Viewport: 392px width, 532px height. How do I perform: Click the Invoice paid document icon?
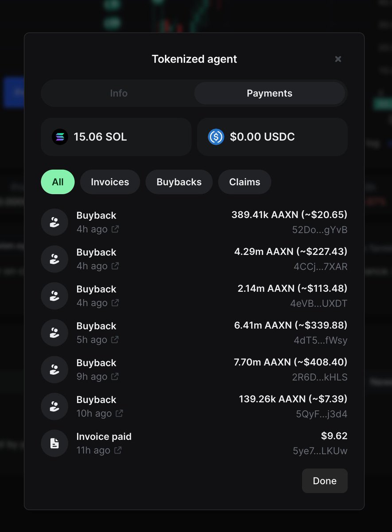tap(54, 443)
